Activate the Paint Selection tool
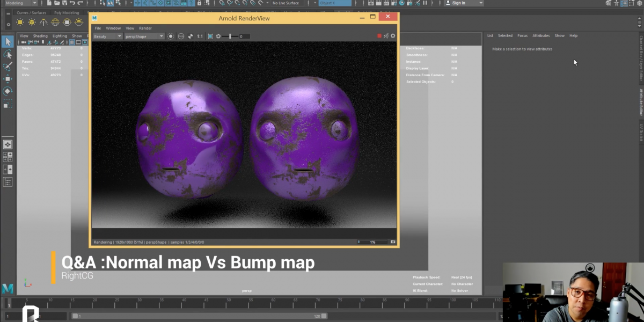Viewport: 644px width, 322px height. tap(8, 67)
